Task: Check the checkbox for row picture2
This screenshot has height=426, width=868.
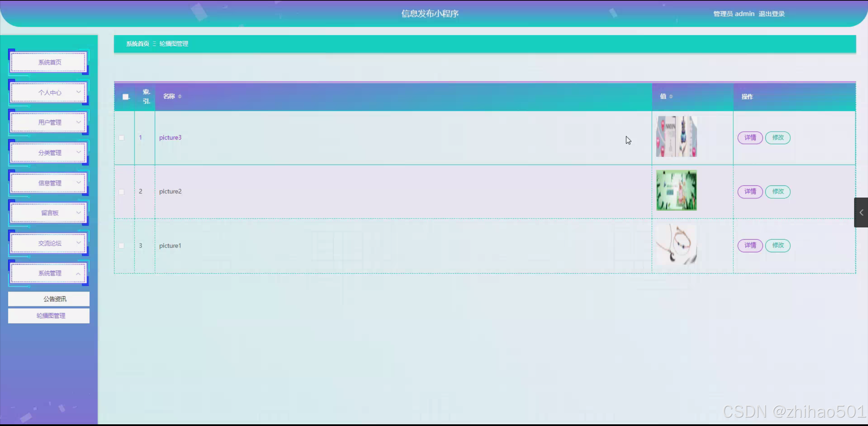Action: click(x=121, y=192)
